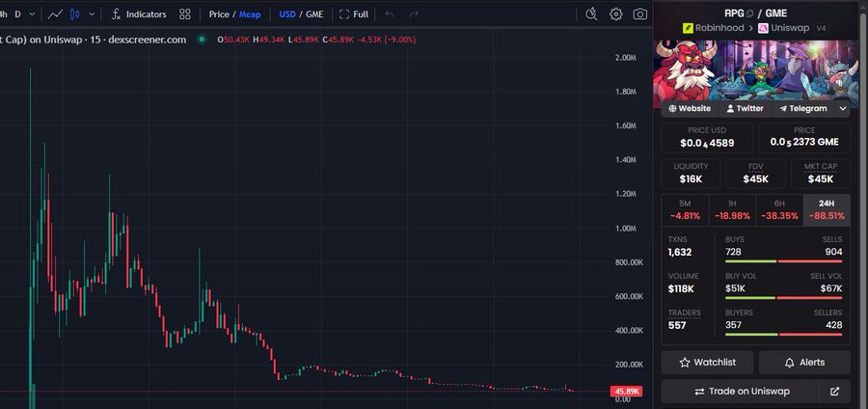The width and height of the screenshot is (868, 409).
Task: Click the OHLC values in chart legend
Action: [x=316, y=40]
